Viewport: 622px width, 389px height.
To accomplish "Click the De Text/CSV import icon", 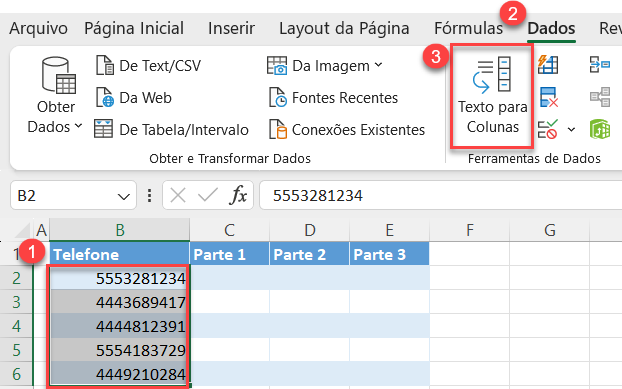I will pos(105,65).
